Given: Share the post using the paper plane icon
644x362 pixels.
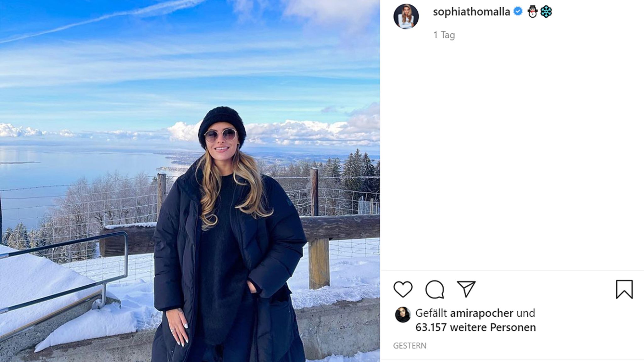Looking at the screenshot, I should 466,289.
